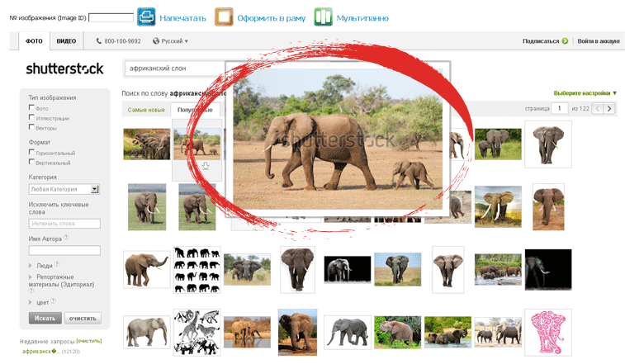Image resolution: width=625 pixels, height=364 pixels.
Task: Click help icon next to Имя Автора
Action: pos(66,238)
